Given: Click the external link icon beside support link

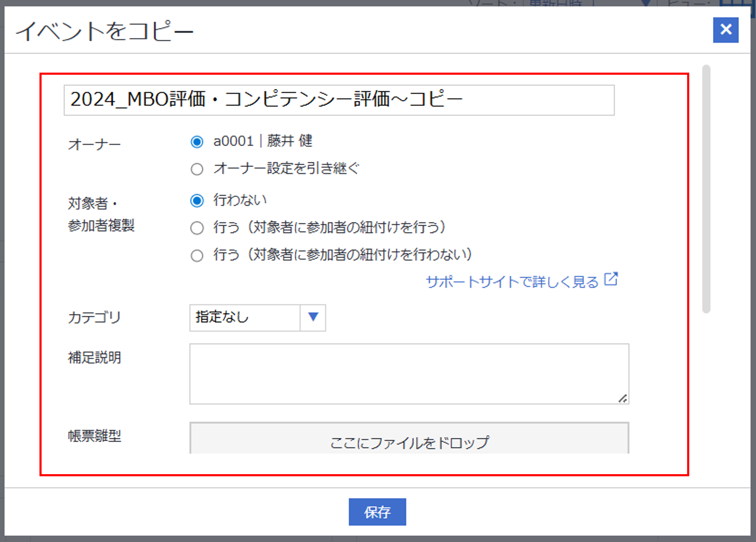Looking at the screenshot, I should click(x=611, y=279).
